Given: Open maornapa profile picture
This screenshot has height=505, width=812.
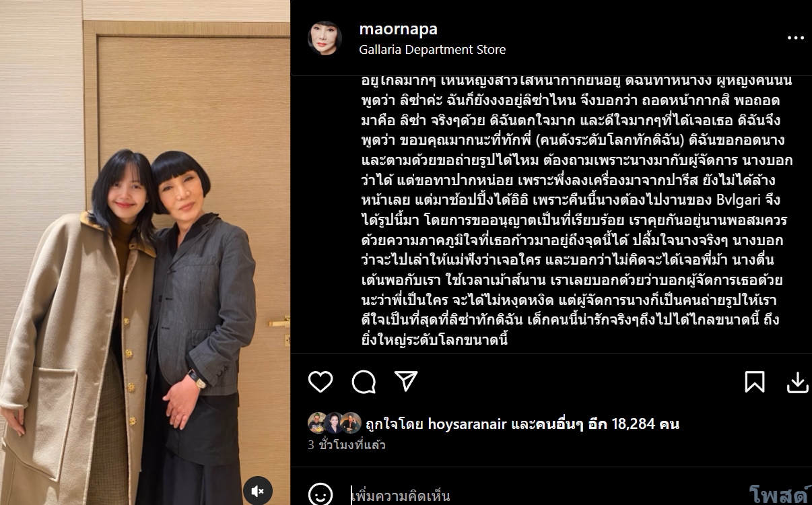Looking at the screenshot, I should click(x=325, y=38).
